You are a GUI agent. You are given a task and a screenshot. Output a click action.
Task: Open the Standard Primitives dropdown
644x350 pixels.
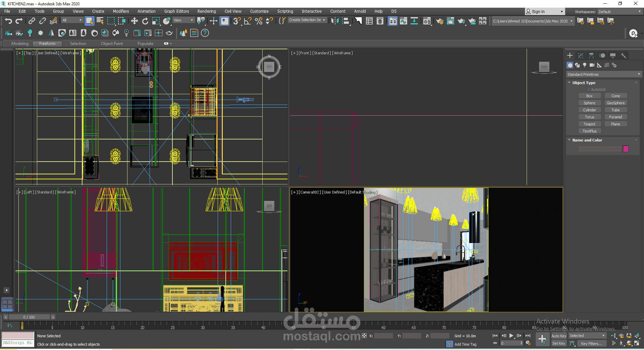pyautogui.click(x=603, y=74)
